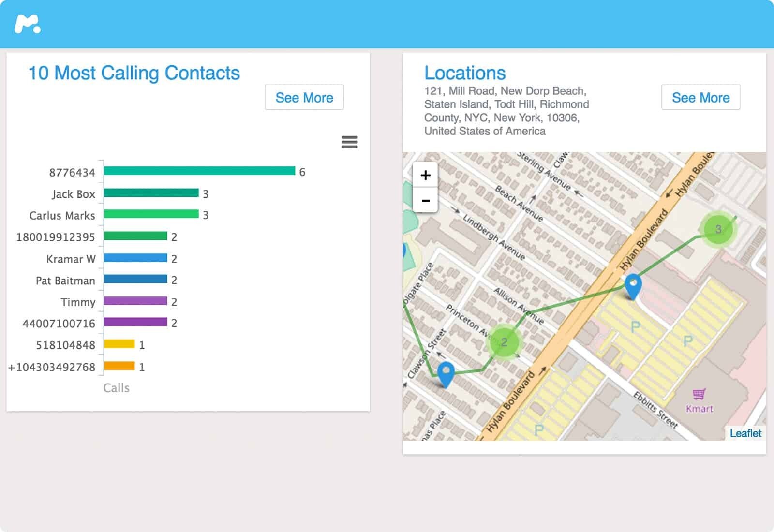Click See More under 10 Most Calling Contacts
This screenshot has width=774, height=532.
coord(304,97)
